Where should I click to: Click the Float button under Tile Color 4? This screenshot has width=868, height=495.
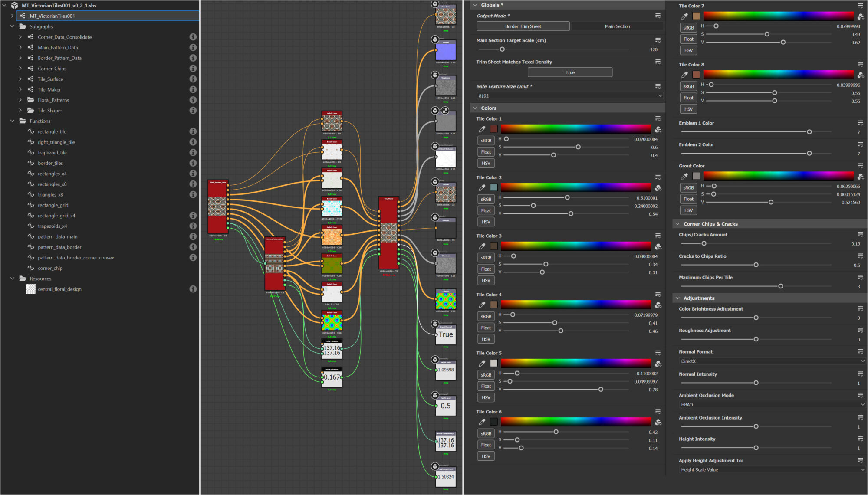point(486,327)
